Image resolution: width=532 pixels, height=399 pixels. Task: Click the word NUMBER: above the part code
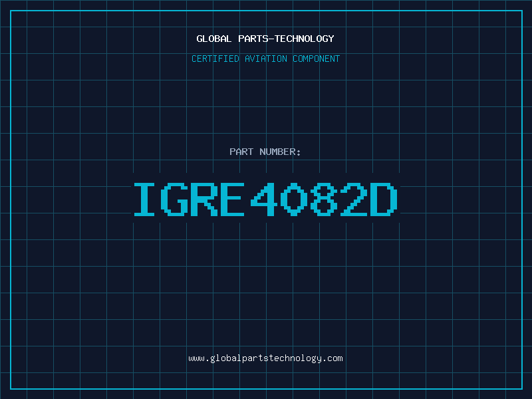click(280, 152)
